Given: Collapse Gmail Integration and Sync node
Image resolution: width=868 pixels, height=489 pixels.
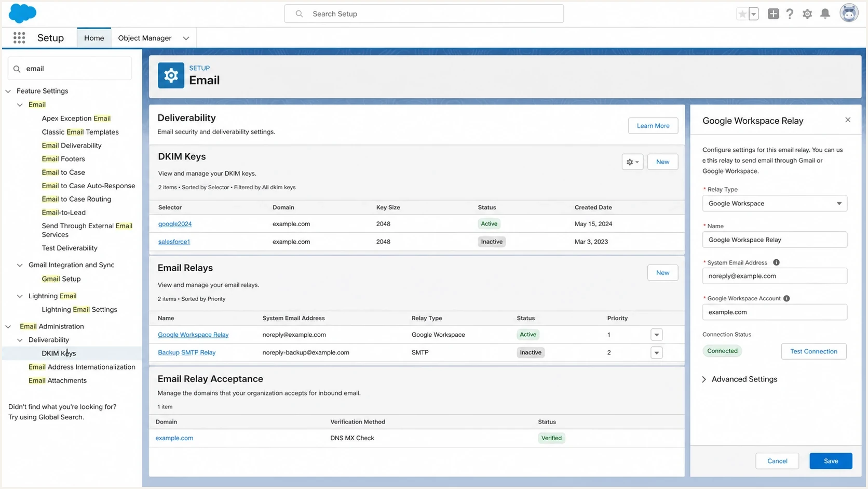Looking at the screenshot, I should click(x=20, y=265).
